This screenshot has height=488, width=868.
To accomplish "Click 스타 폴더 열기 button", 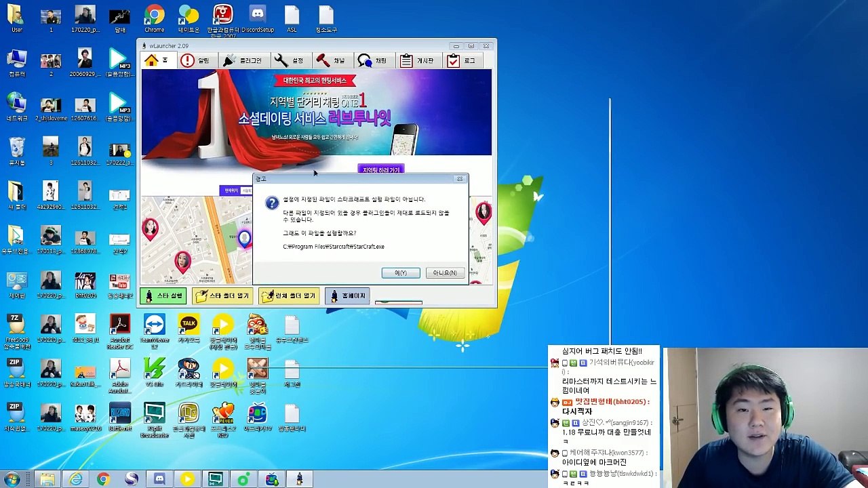I will (x=222, y=296).
